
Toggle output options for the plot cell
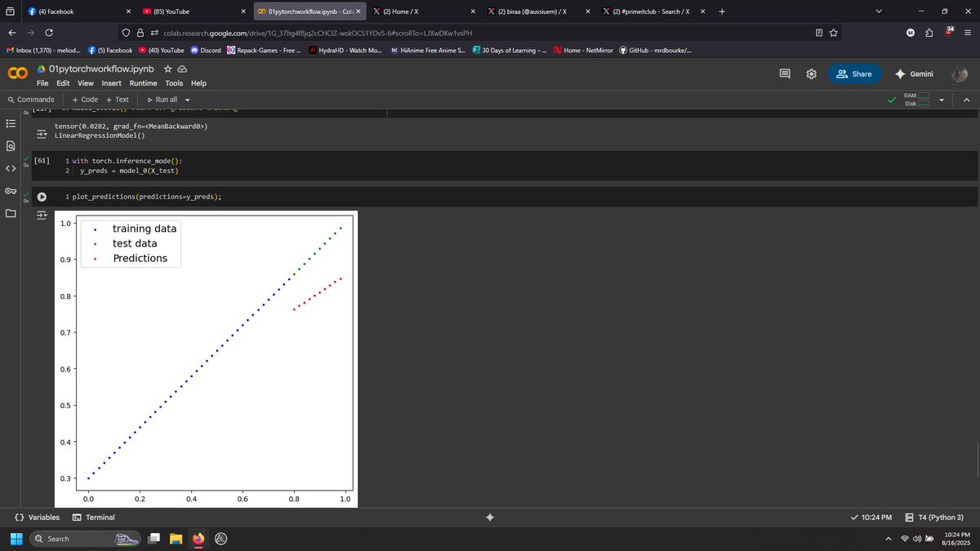pos(42,217)
